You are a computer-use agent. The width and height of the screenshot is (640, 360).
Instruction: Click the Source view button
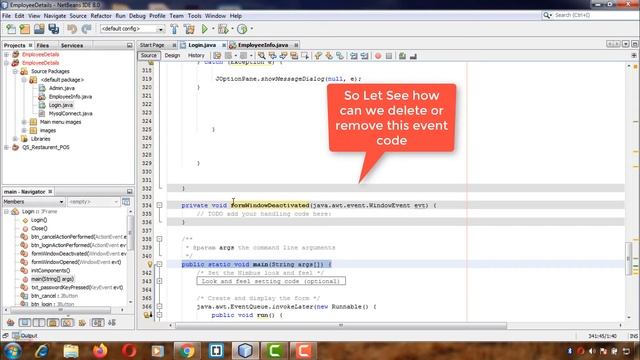click(x=149, y=56)
